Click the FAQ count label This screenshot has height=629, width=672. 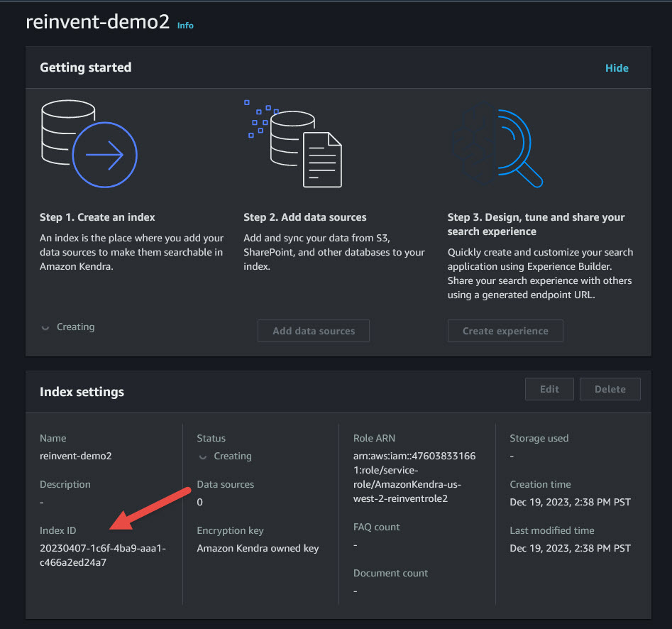[x=376, y=527]
